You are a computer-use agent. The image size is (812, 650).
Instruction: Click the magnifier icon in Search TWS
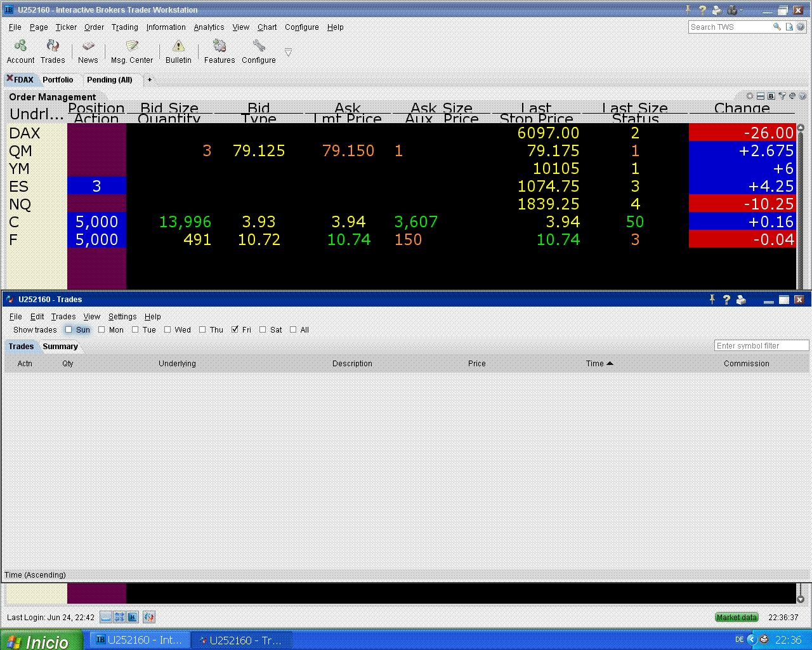(x=777, y=27)
